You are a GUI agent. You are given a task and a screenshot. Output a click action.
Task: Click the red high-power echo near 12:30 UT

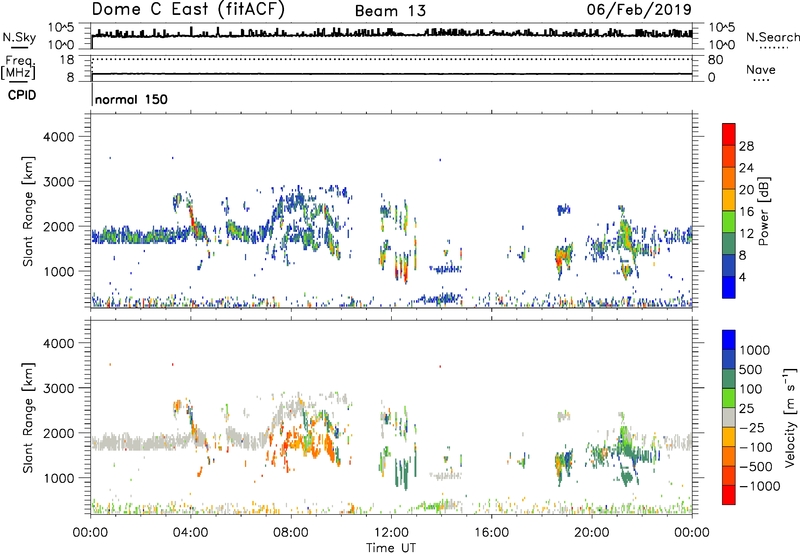(x=406, y=273)
